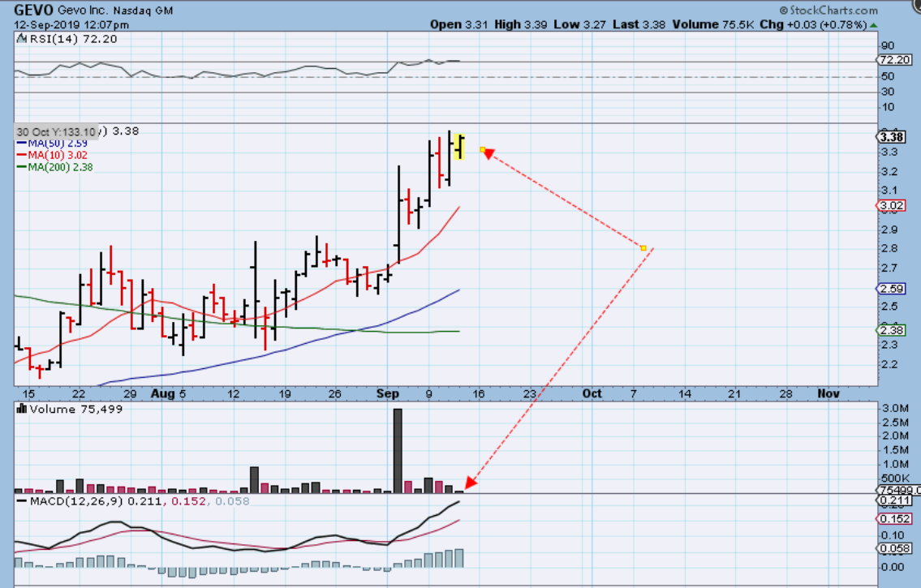921x588 pixels.
Task: Click the 72.20 RSI value tag on right axis
Action: [894, 60]
